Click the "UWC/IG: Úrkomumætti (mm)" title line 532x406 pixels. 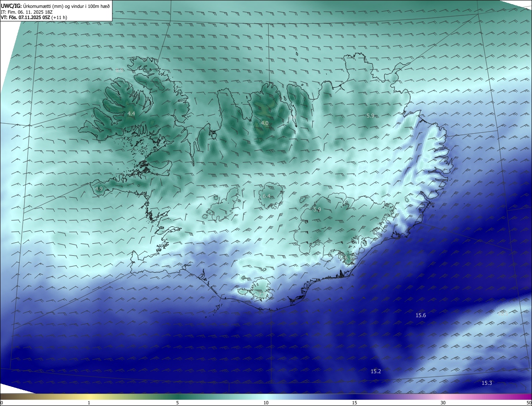click(x=55, y=6)
